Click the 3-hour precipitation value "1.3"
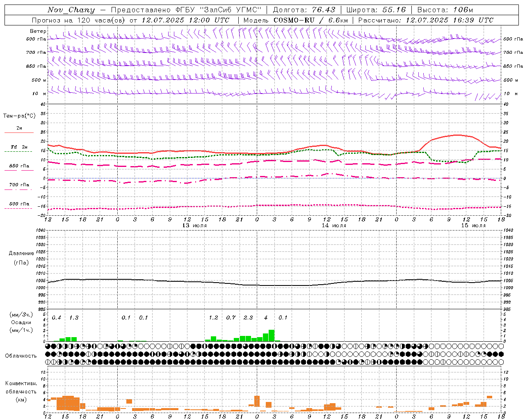The image size is (525, 420). click(74, 318)
